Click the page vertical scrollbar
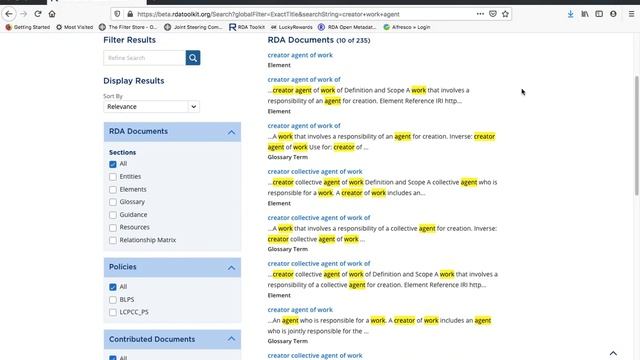 click(x=637, y=135)
